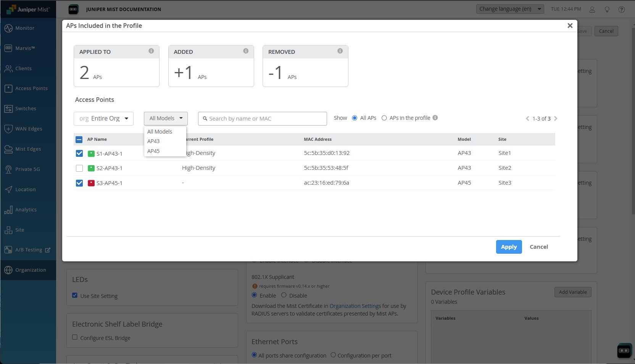Viewport: 635px width, 364px height.
Task: Click the lightbulb what's new icon
Action: (607, 9)
